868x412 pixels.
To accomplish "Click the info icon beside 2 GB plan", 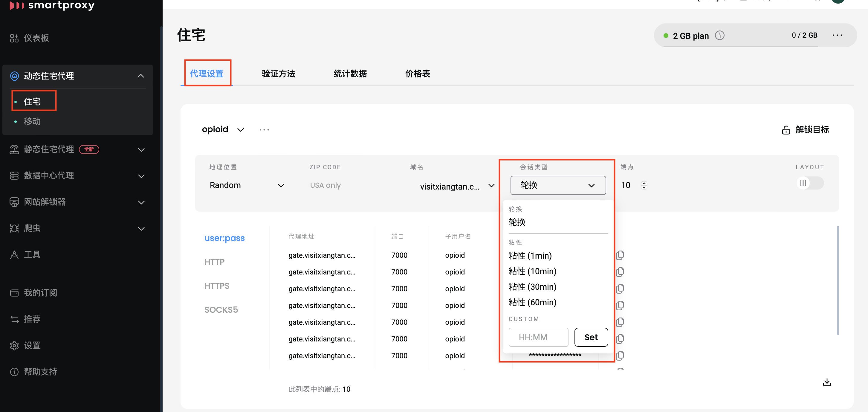I will 719,35.
